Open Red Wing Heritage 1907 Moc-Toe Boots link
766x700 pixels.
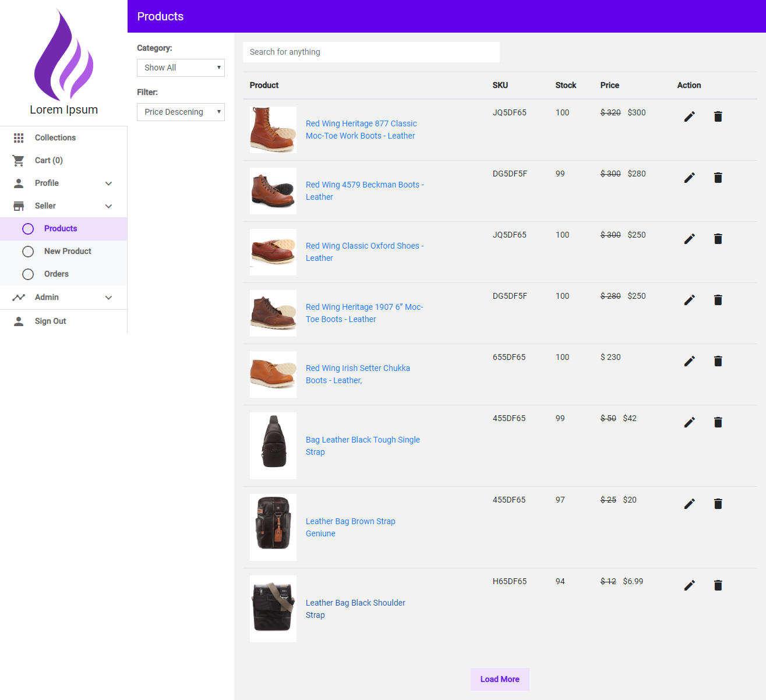(x=364, y=313)
